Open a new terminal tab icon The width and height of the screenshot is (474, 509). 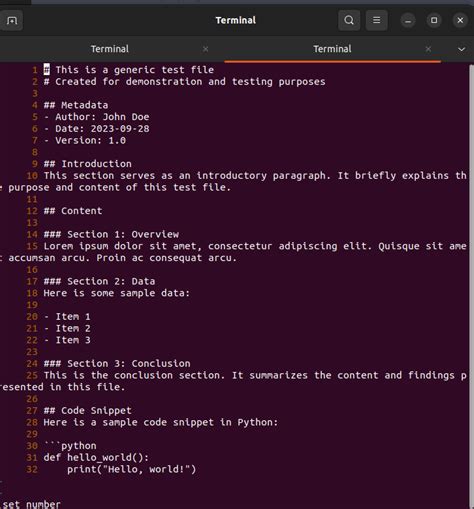click(12, 20)
